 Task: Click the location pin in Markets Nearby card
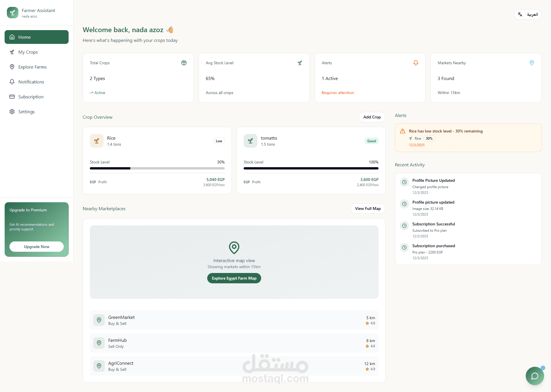pos(531,63)
